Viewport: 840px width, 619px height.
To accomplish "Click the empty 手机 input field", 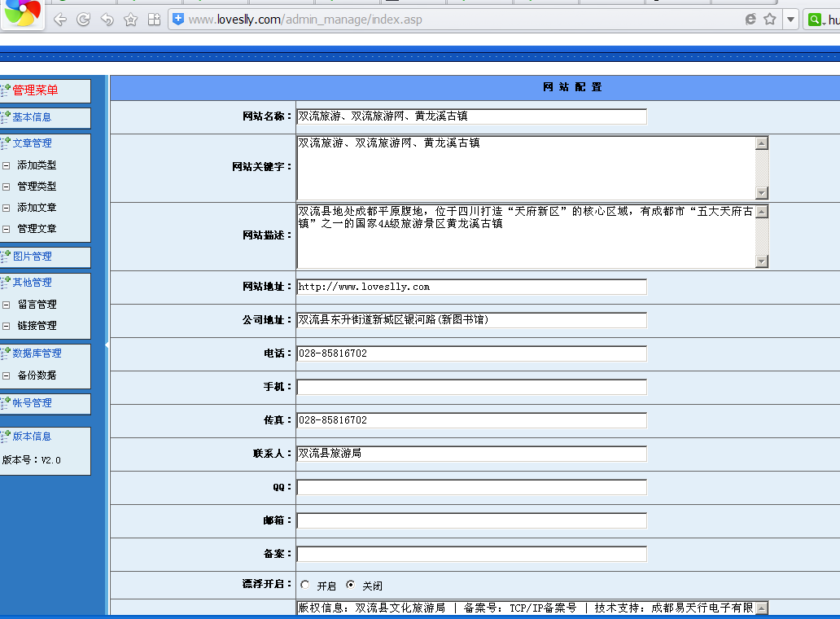I will 472,387.
